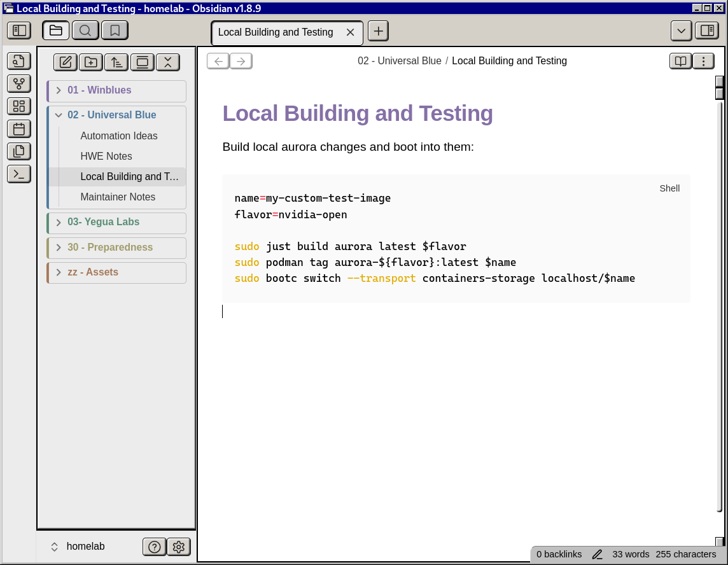Screen dimensions: 728x565
Task: Close the Local Building and Testing tab
Action: (351, 32)
